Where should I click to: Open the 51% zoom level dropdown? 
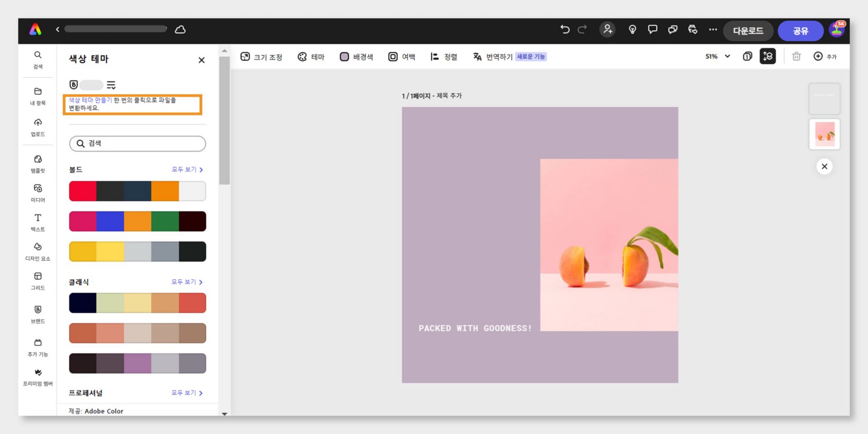coord(717,56)
